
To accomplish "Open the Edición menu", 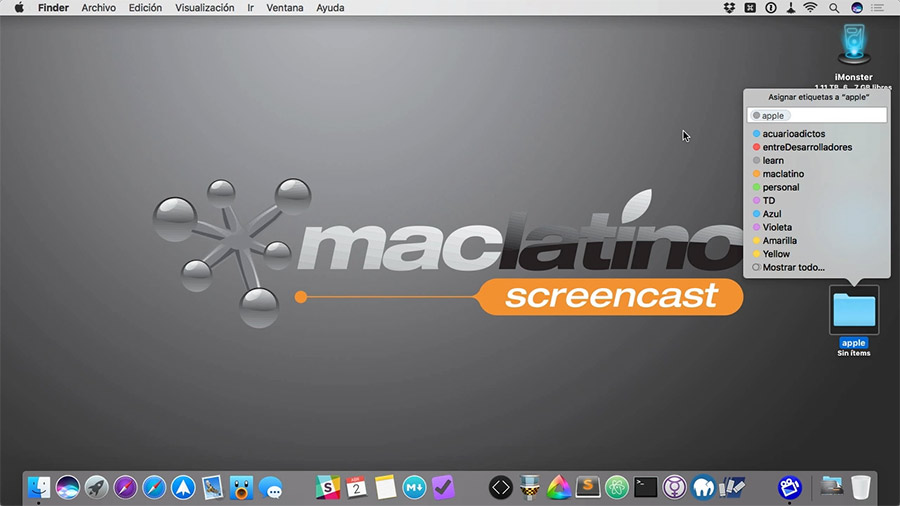I will click(x=145, y=7).
